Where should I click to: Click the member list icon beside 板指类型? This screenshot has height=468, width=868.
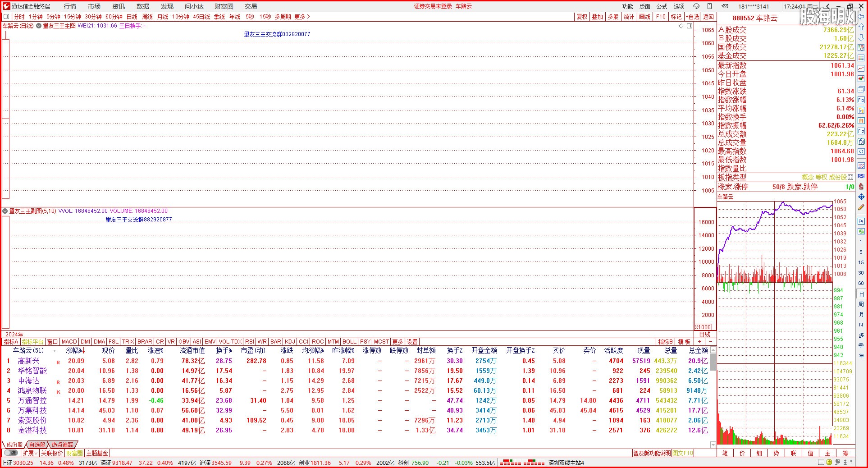point(850,177)
